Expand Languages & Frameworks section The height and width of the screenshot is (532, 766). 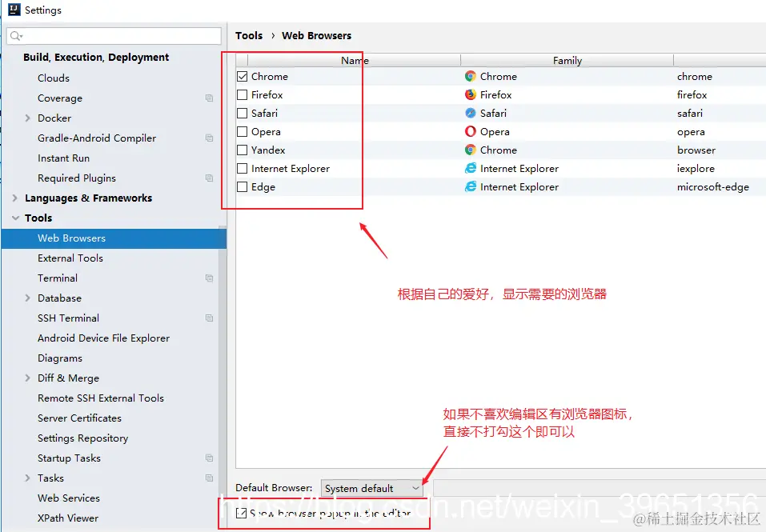coord(14,198)
